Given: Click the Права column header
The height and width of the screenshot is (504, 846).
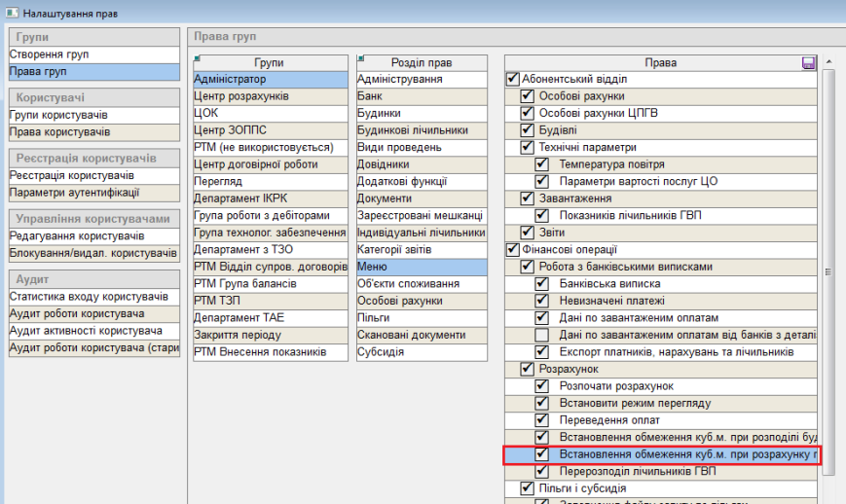Looking at the screenshot, I should (x=660, y=63).
